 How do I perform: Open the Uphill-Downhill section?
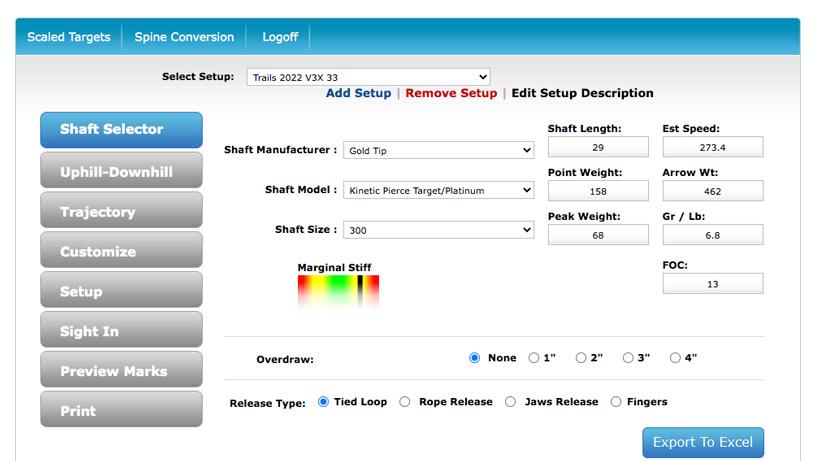click(121, 170)
